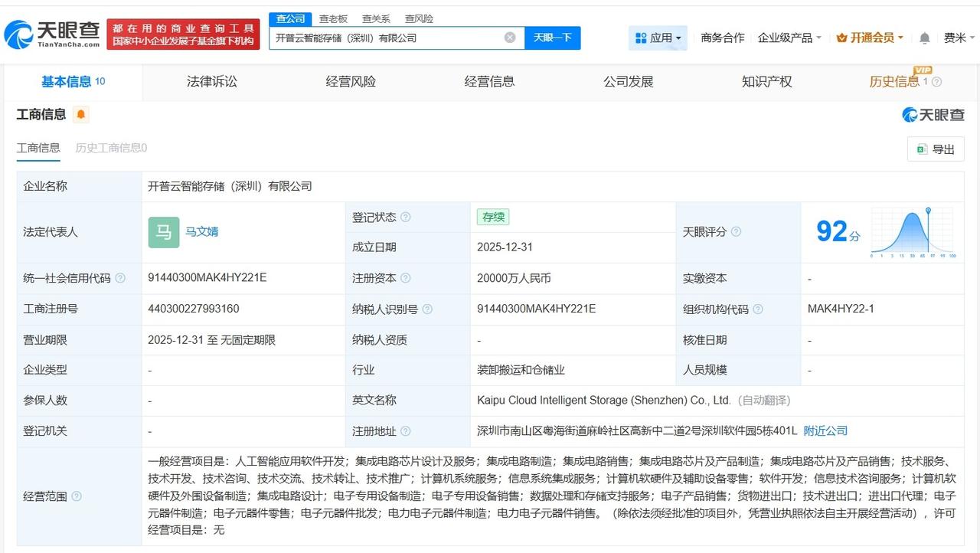Click the crown icon before 开通会员
Viewport: 980px width, 553px height.
tap(842, 37)
